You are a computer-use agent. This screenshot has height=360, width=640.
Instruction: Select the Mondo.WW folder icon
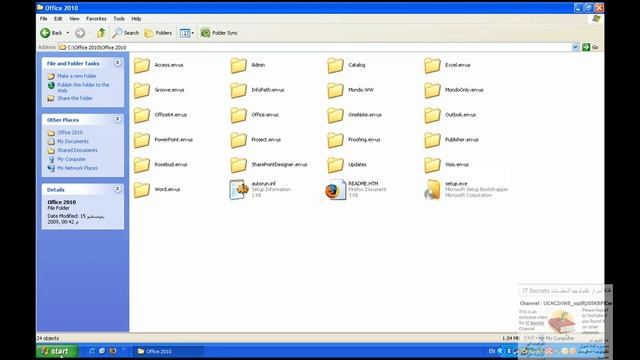point(335,90)
